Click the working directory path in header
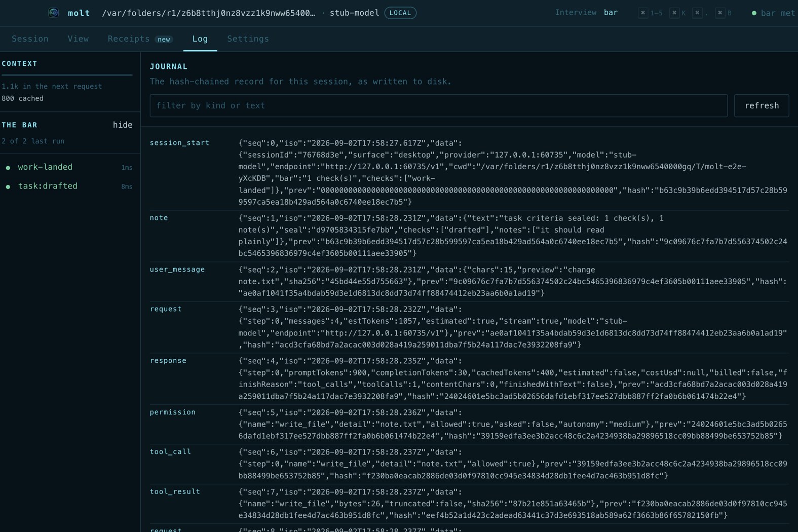This screenshot has height=532, width=798. click(x=208, y=13)
